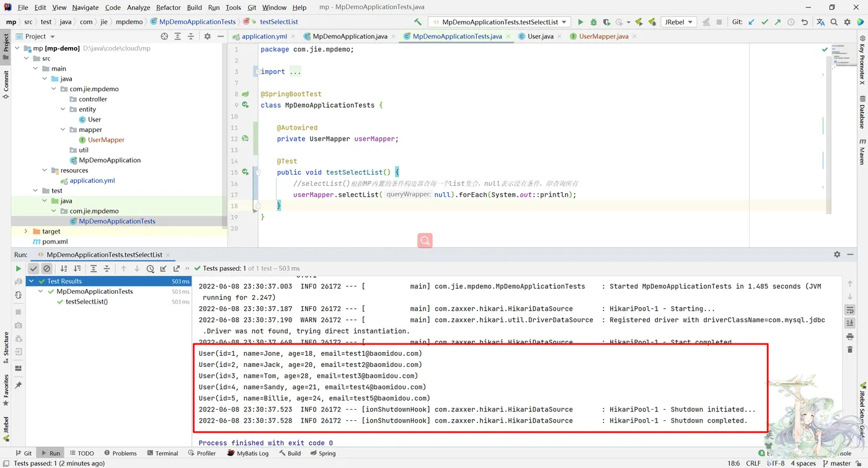
Task: Toggle the Database tool window on the right
Action: coord(862,112)
